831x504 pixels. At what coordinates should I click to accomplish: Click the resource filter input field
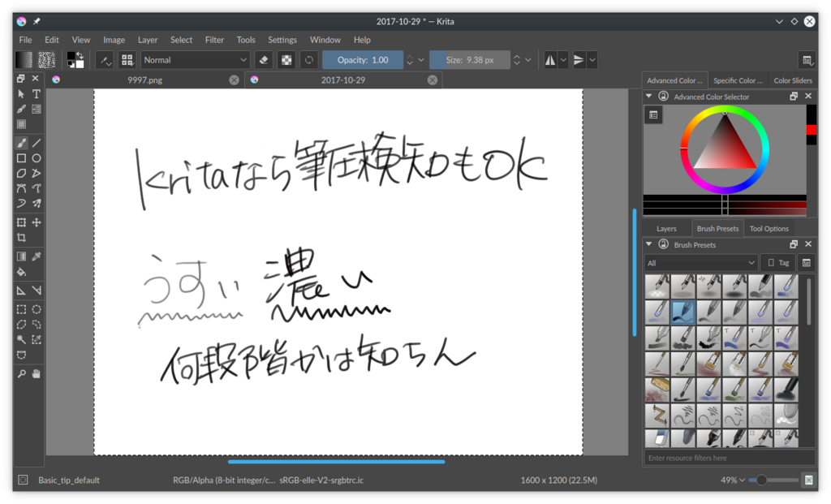pyautogui.click(x=730, y=458)
